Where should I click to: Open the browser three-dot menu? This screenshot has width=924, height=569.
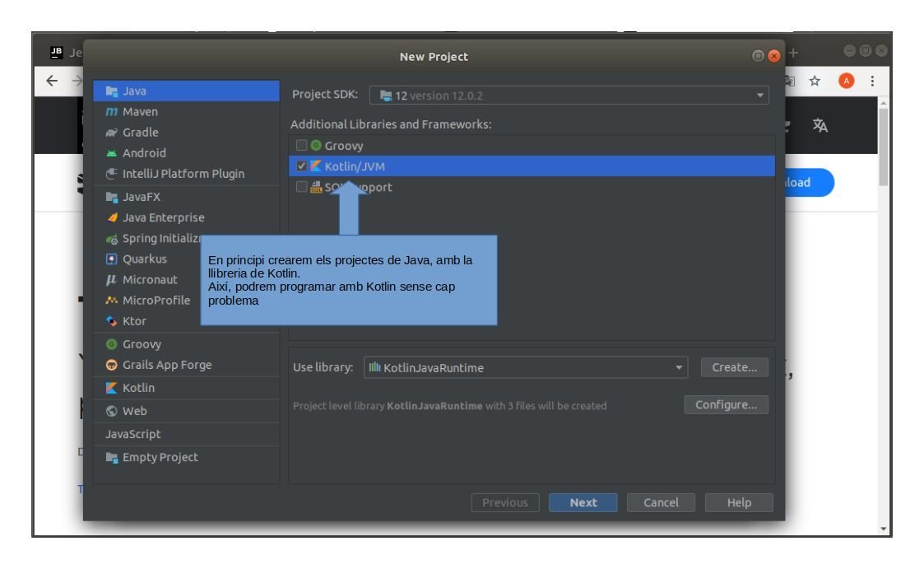[872, 81]
